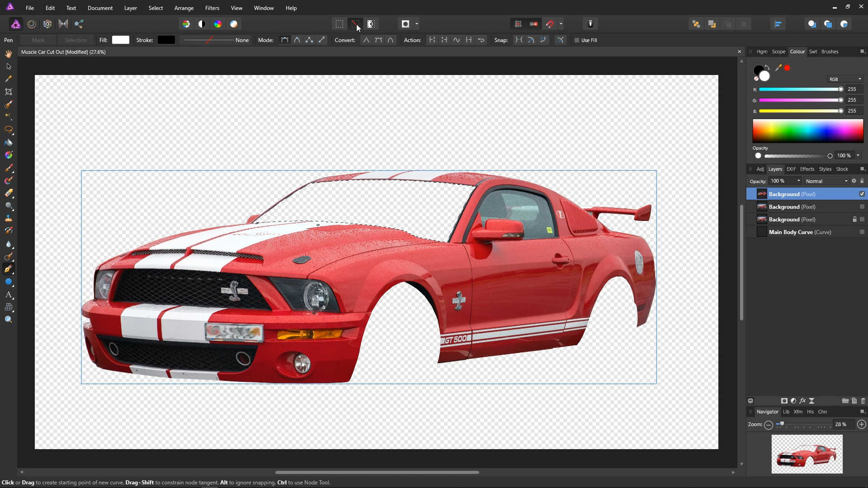This screenshot has width=868, height=488.
Task: Open the Filters menu
Action: 212,8
